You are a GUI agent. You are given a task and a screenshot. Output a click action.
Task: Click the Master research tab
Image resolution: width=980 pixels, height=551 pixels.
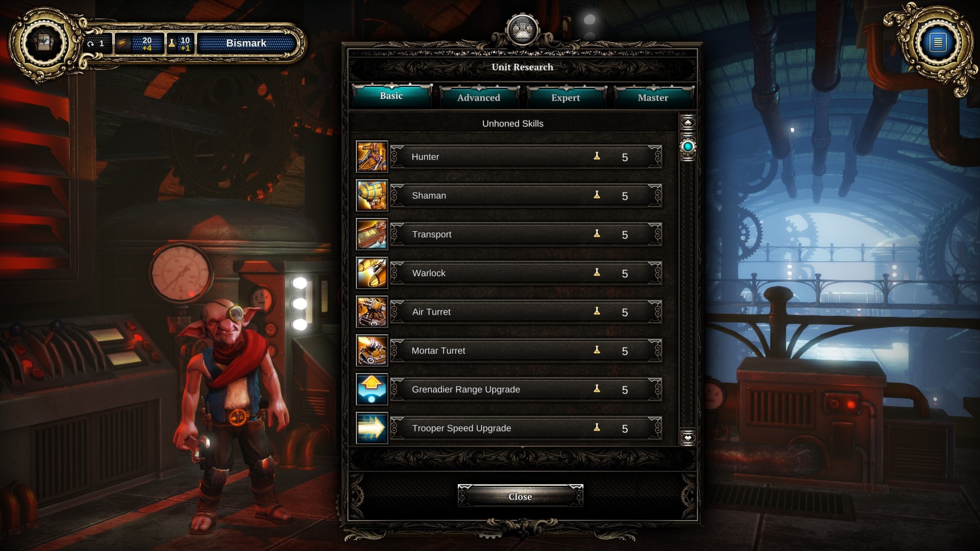point(652,97)
